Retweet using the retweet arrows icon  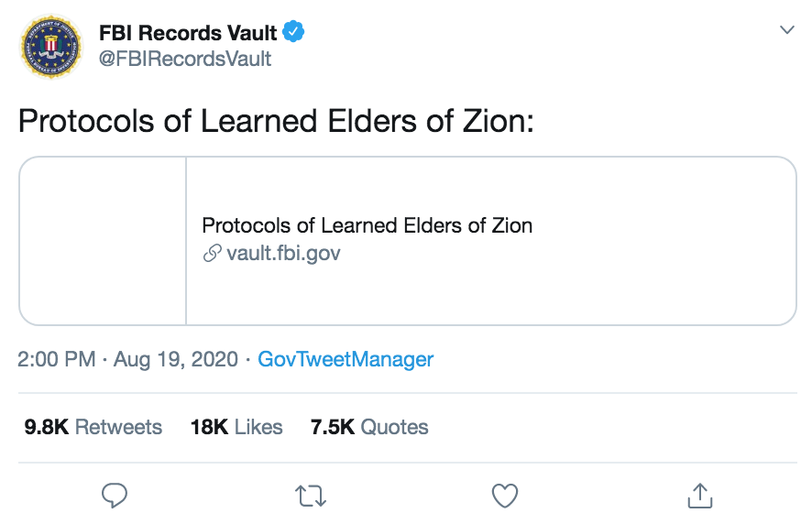310,496
